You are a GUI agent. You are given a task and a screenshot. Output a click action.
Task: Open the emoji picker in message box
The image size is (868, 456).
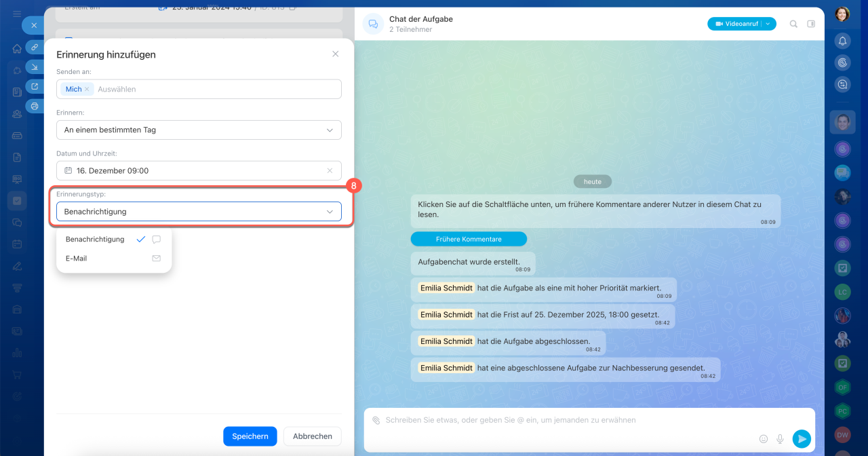tap(764, 439)
